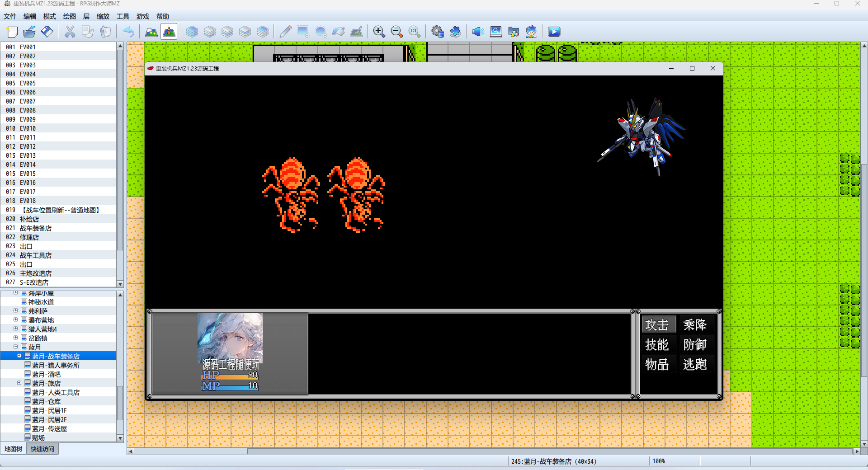Image resolution: width=868 pixels, height=470 pixels.
Task: Select the 蓝月-猎人事务所 map
Action: [56, 365]
